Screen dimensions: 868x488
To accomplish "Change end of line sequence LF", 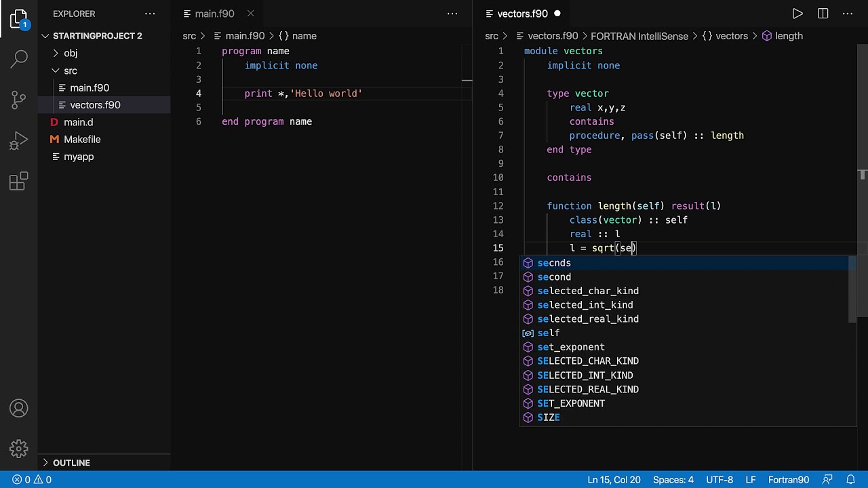I will point(751,480).
